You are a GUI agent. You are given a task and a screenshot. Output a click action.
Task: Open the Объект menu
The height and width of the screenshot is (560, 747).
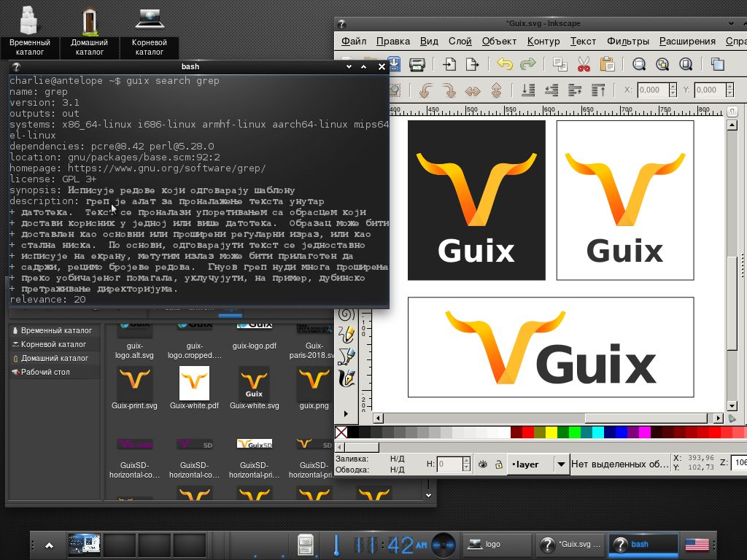pyautogui.click(x=498, y=42)
